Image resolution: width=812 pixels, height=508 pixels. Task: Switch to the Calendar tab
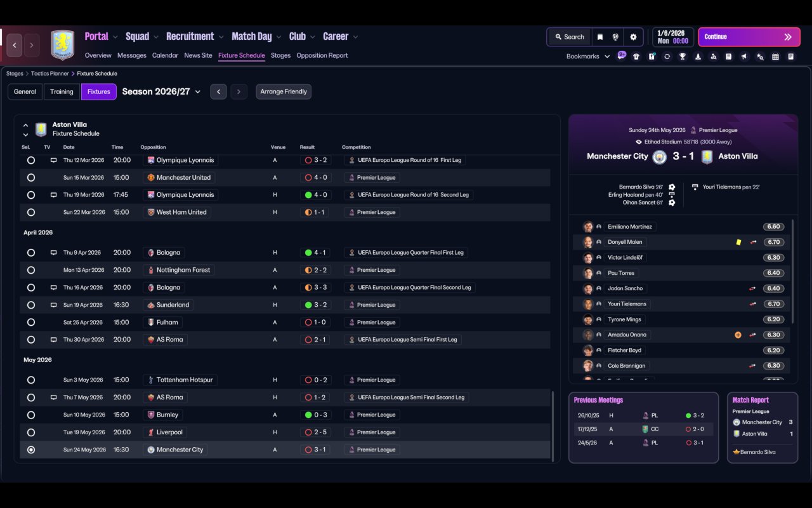click(165, 55)
